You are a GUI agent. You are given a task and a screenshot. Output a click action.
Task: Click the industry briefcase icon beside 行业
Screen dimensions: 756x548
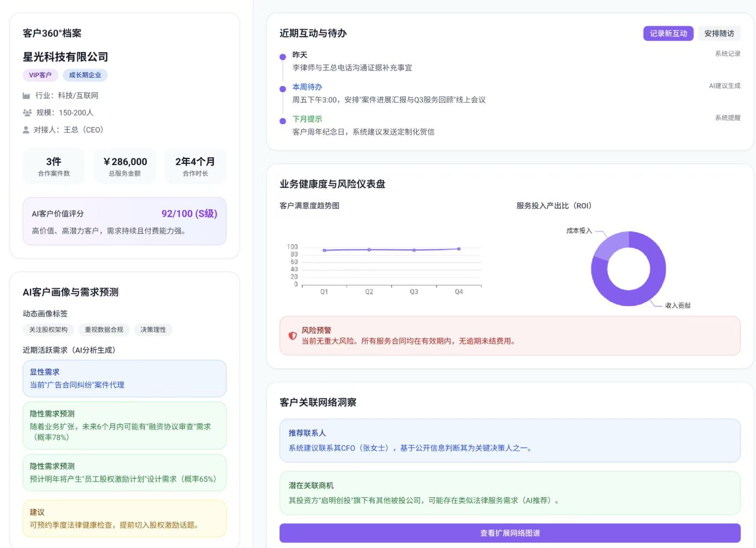point(27,95)
